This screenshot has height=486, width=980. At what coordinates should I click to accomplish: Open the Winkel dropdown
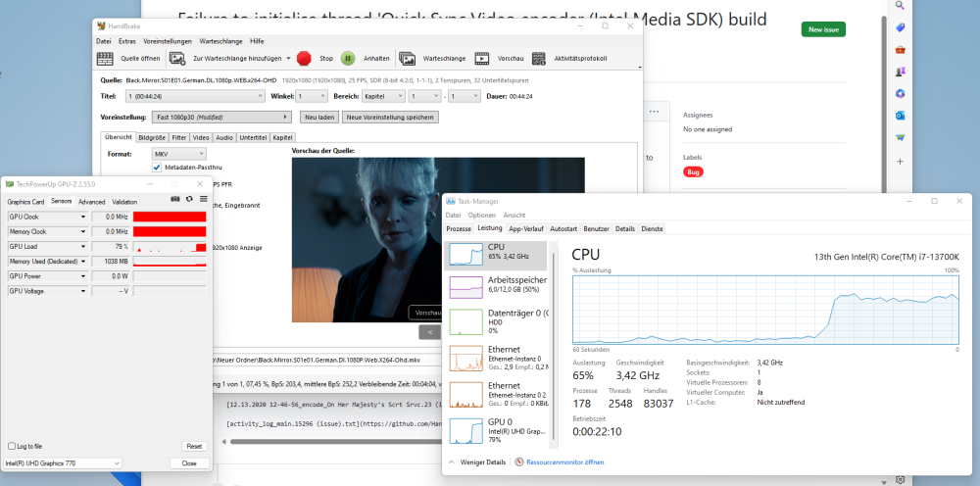(312, 96)
